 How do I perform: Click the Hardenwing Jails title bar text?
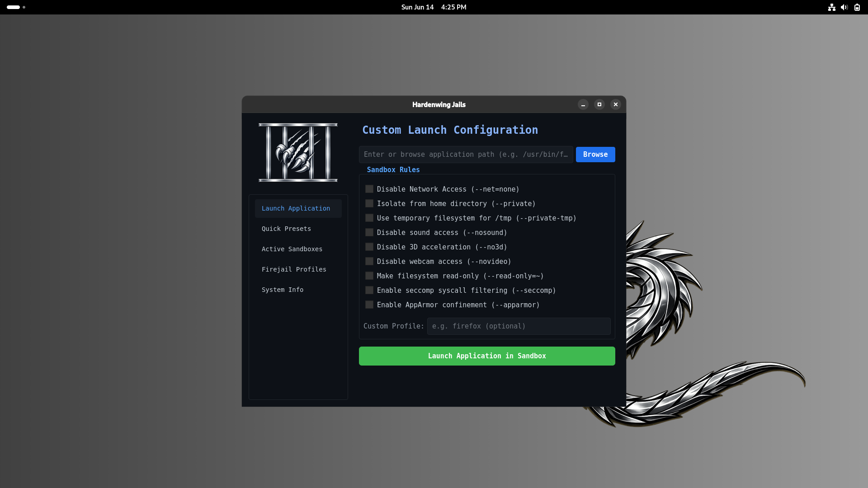point(439,104)
